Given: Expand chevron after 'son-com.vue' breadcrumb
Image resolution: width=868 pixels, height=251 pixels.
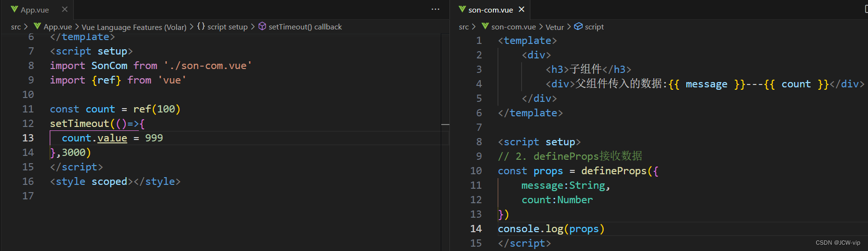Looking at the screenshot, I should tap(541, 27).
